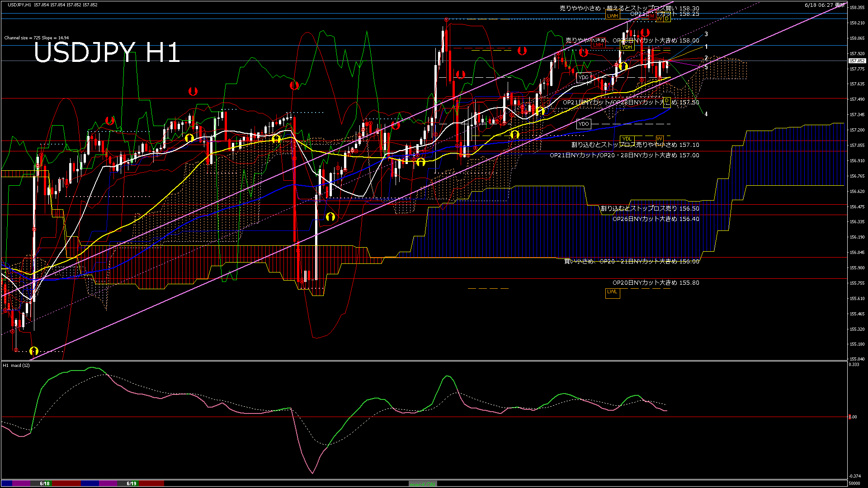This screenshot has height=488, width=868.
Task: Select the red LMH label box
Action: (x=598, y=45)
